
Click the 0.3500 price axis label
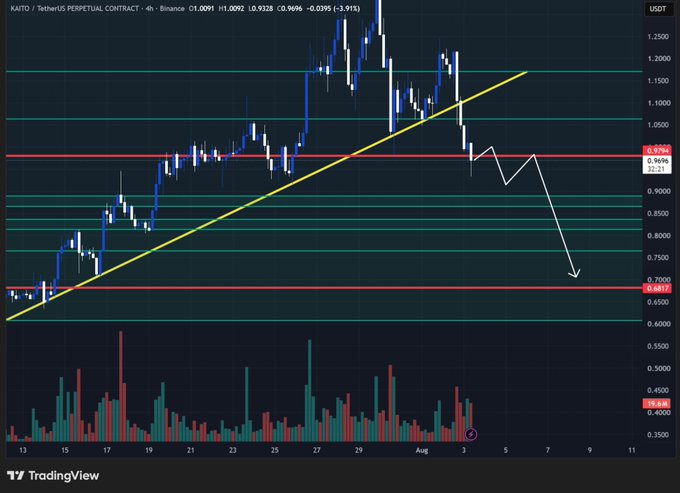coord(658,434)
